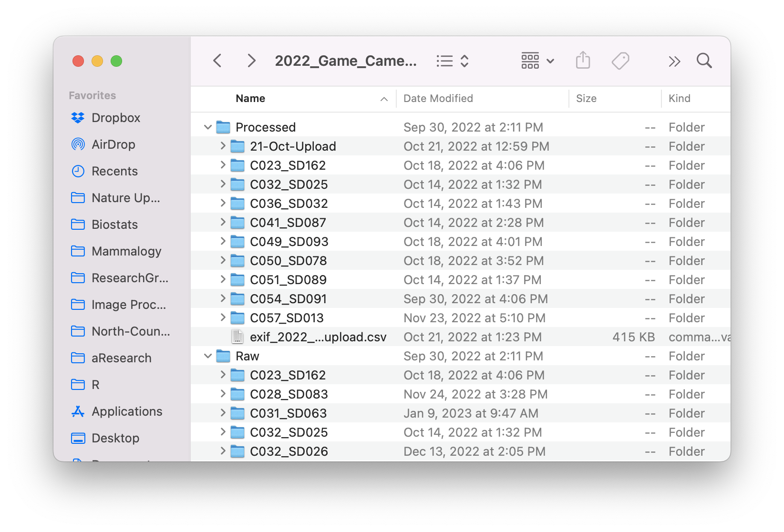Expand the 21-Oct-Upload folder
The image size is (784, 532).
(x=223, y=146)
